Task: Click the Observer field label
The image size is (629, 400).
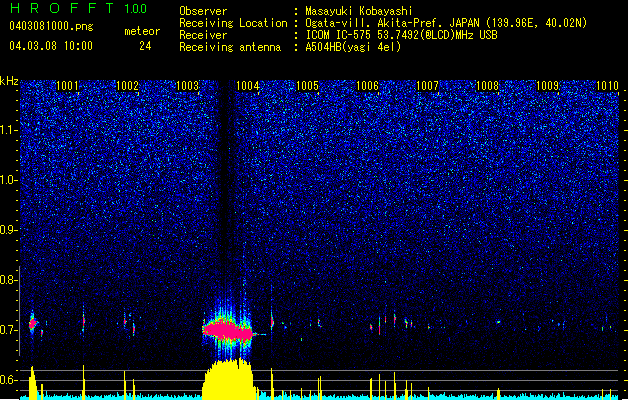Action: pos(203,11)
